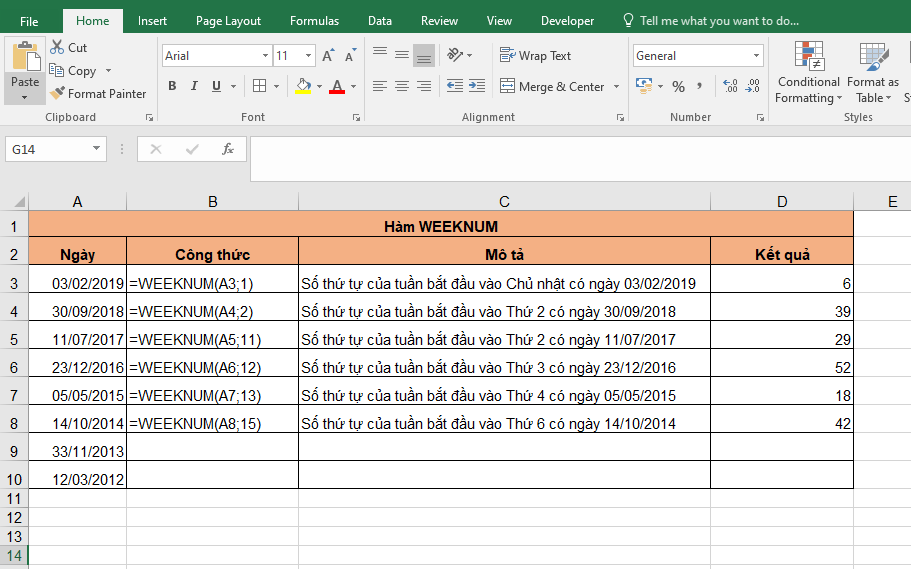The height and width of the screenshot is (569, 911).
Task: Click the Increase Font Size icon
Action: (x=328, y=56)
